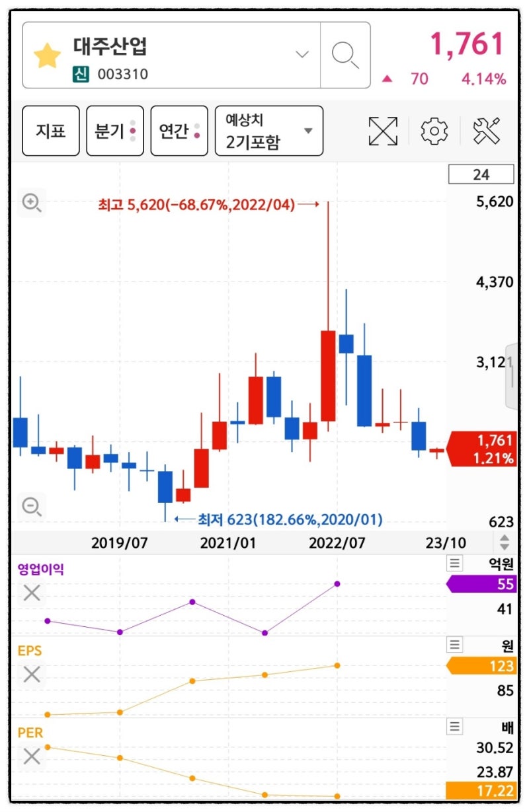Click the EPS axis value 85
529x812 pixels.
click(505, 691)
